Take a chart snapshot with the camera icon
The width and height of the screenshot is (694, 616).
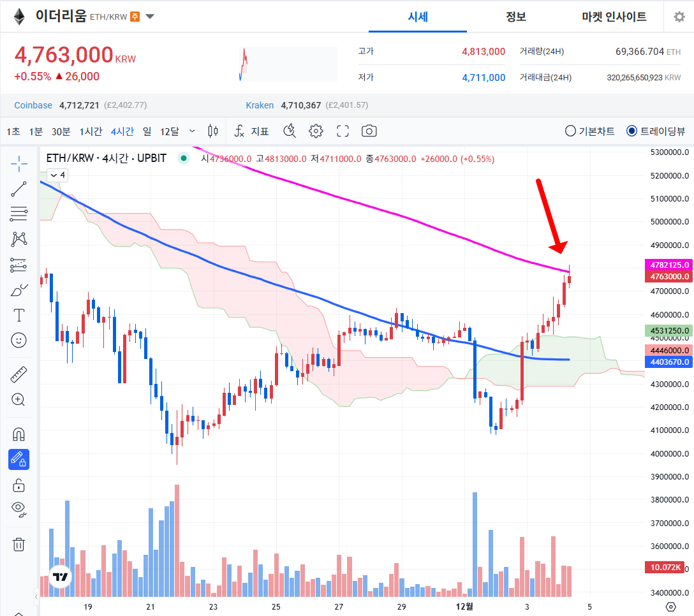coord(369,131)
